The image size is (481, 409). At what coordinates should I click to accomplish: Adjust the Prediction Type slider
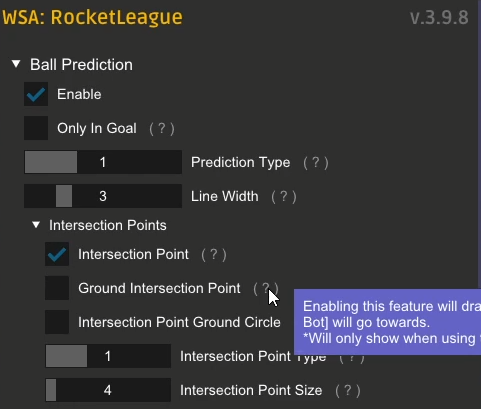103,162
